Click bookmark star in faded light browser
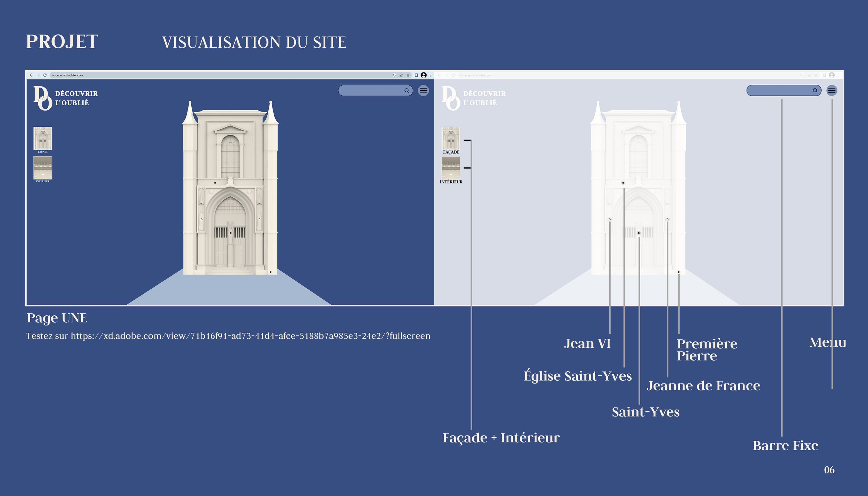The height and width of the screenshot is (496, 868). (x=816, y=75)
